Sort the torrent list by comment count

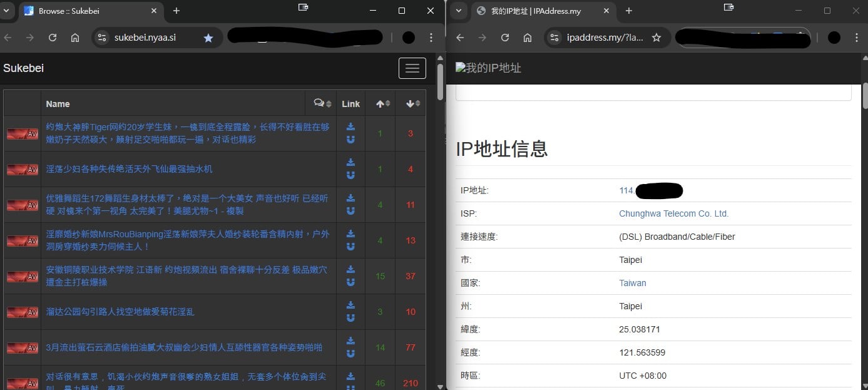coord(324,103)
